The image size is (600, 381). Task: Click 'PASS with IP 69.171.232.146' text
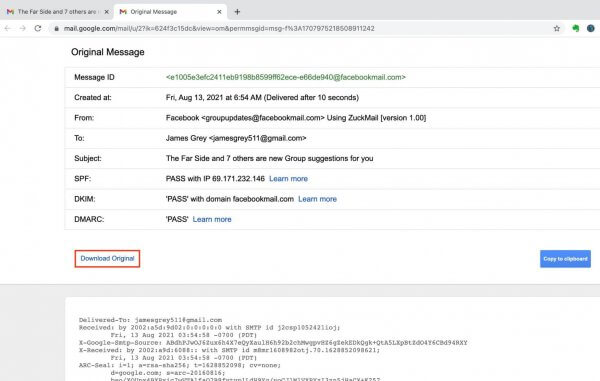[x=215, y=179]
